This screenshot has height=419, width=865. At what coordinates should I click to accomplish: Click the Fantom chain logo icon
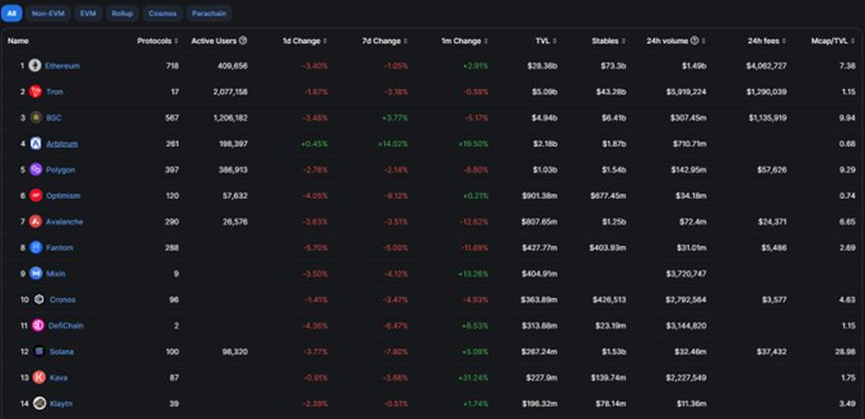coord(36,247)
